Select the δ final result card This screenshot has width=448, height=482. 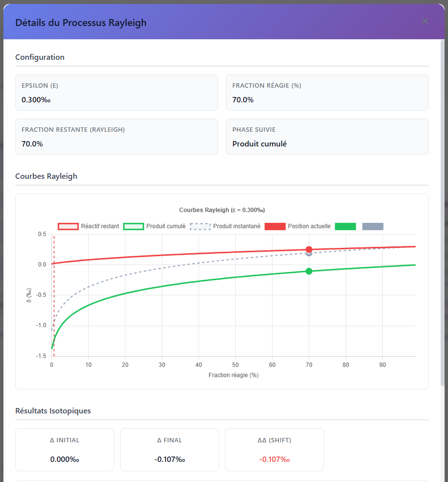coord(170,450)
